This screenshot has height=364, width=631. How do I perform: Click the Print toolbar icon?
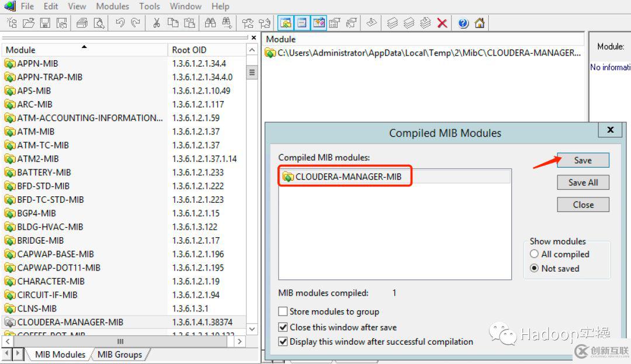pyautogui.click(x=82, y=23)
